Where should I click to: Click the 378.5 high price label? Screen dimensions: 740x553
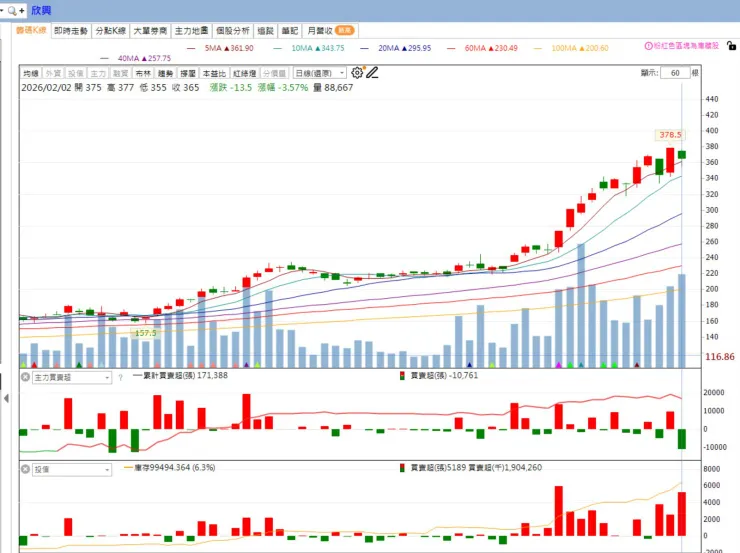click(x=670, y=135)
